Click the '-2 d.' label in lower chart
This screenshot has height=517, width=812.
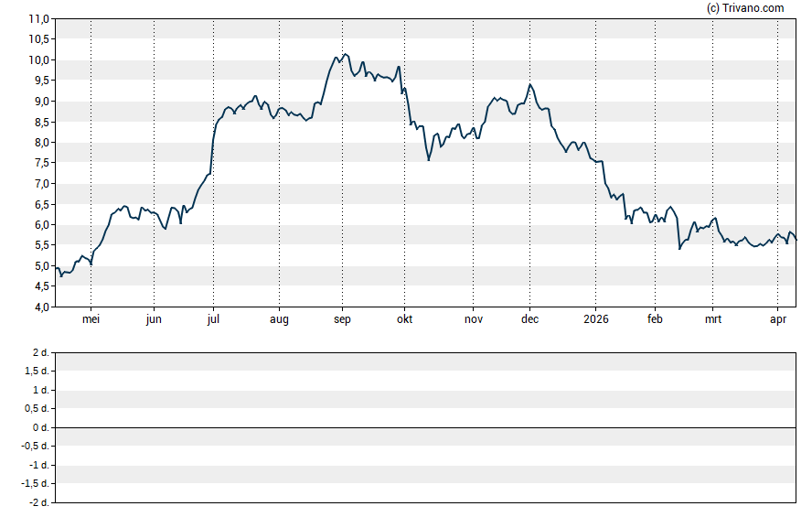[37, 502]
